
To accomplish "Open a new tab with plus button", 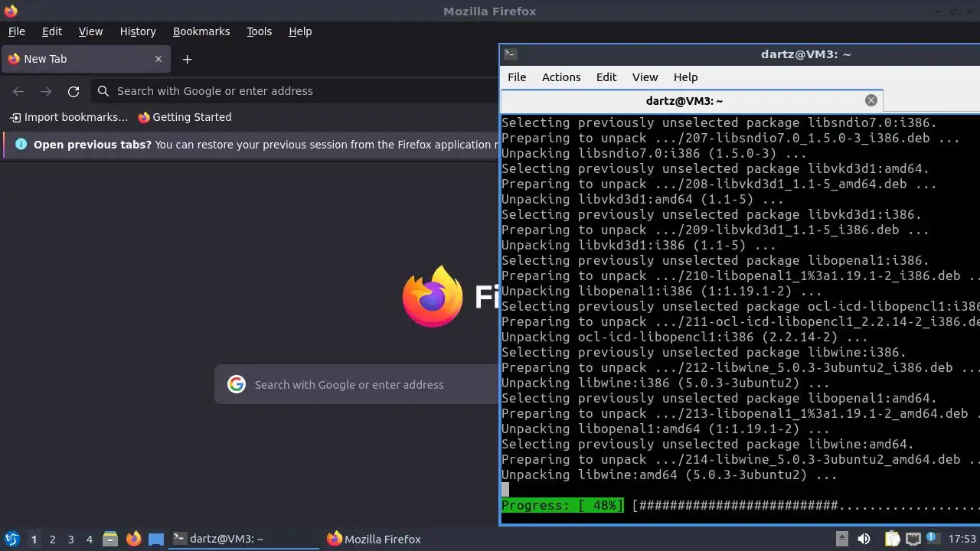I will (187, 59).
